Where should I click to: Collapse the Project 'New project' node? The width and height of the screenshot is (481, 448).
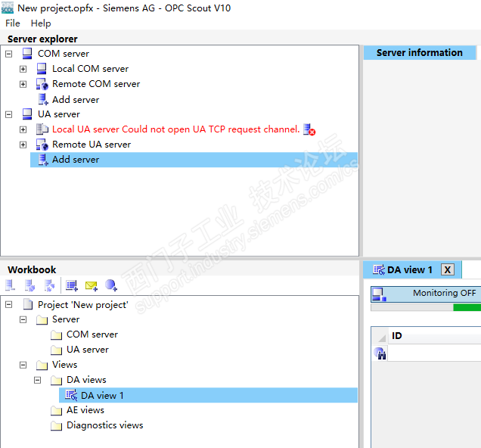(9, 305)
